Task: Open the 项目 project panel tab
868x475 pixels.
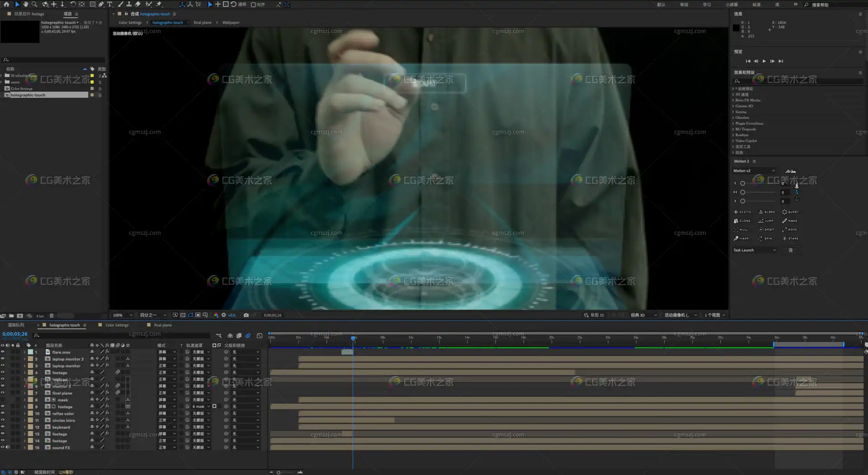Action: 67,14
